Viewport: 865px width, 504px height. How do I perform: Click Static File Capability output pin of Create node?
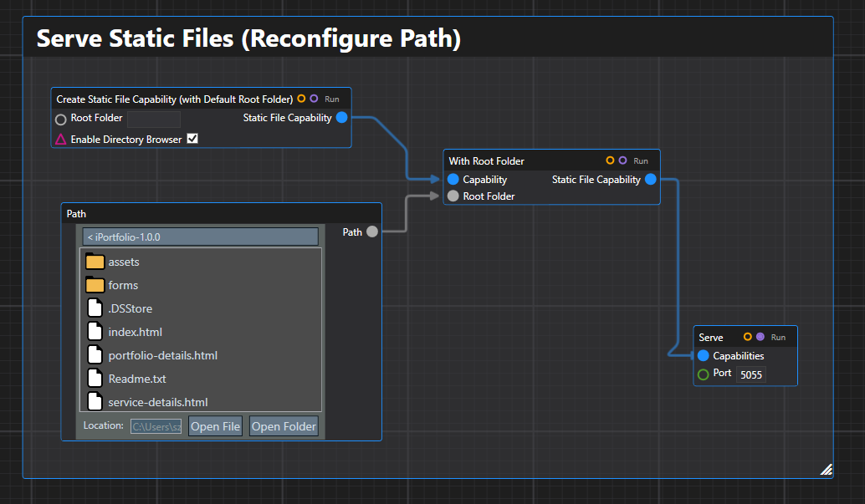[341, 118]
